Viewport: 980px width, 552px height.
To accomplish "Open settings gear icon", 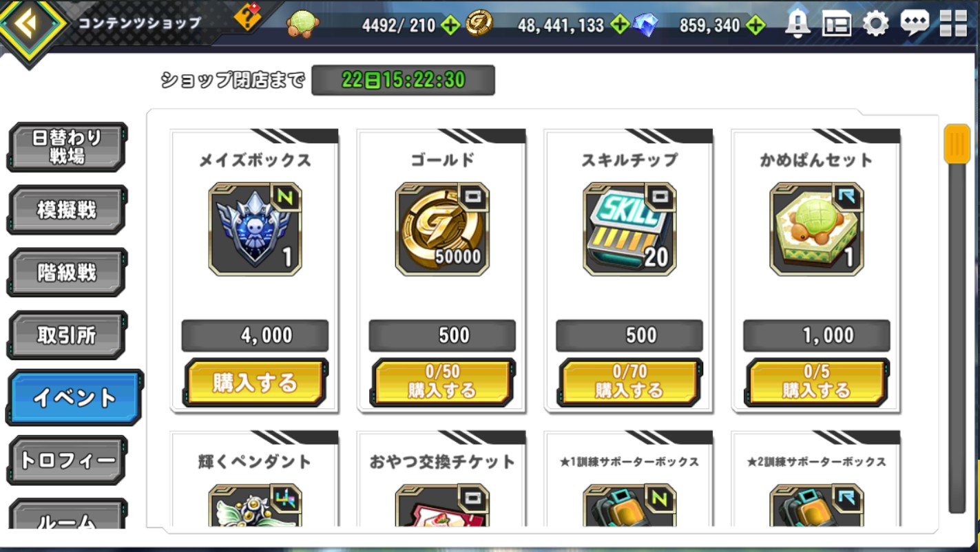I will 875,24.
